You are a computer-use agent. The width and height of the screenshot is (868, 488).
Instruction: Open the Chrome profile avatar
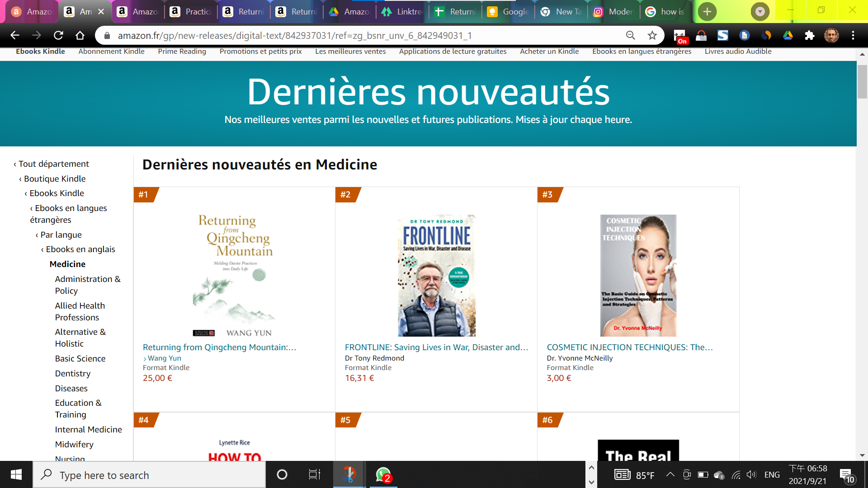pyautogui.click(x=831, y=35)
